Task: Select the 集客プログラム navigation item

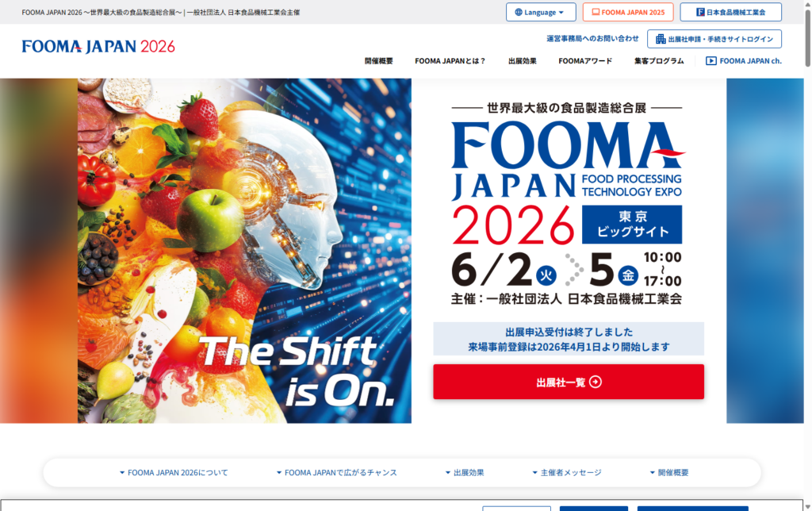Action: (x=659, y=61)
